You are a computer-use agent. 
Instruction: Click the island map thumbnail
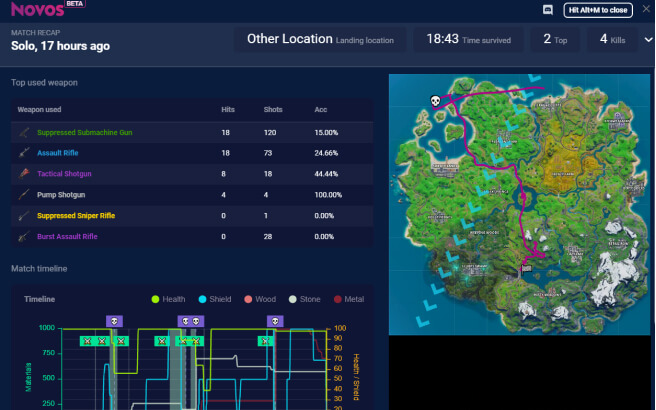519,205
